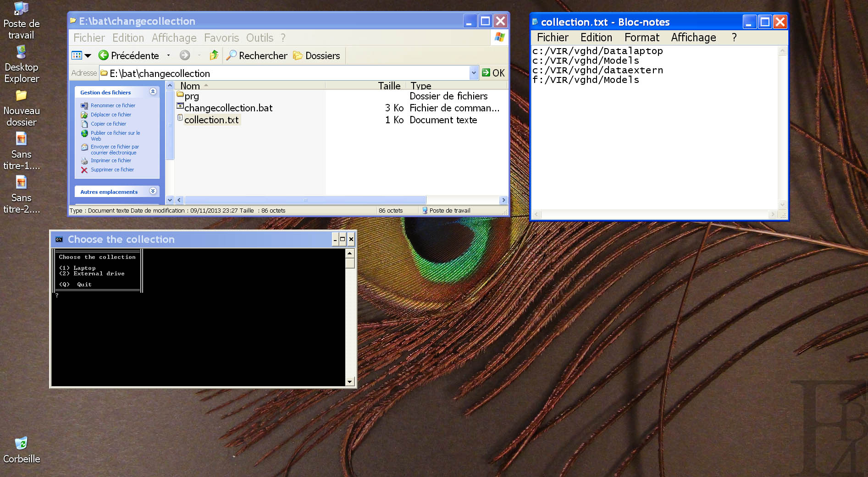This screenshot has width=868, height=477.
Task: Select the Sans titre-1 desktop file
Action: (21, 152)
